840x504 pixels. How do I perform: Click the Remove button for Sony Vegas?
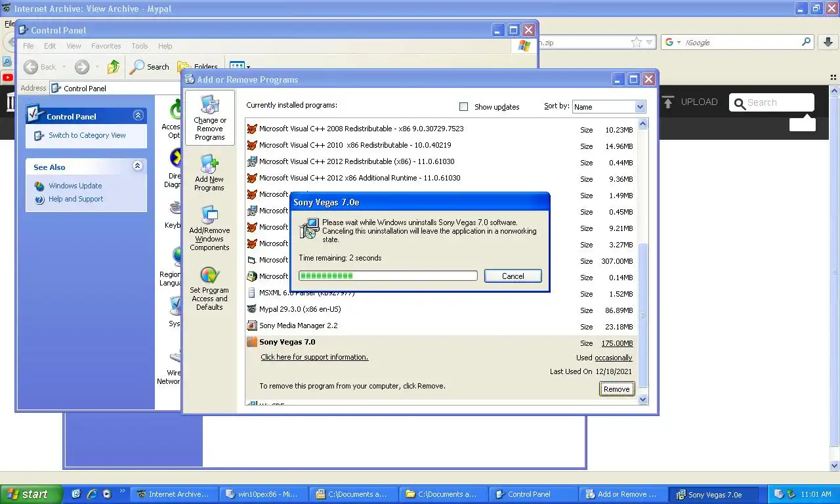click(x=616, y=389)
